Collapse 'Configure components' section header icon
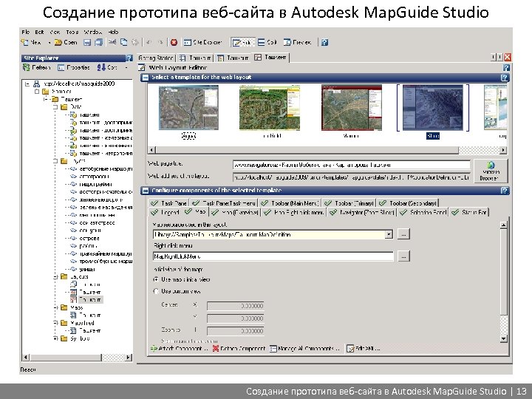 click(x=145, y=191)
